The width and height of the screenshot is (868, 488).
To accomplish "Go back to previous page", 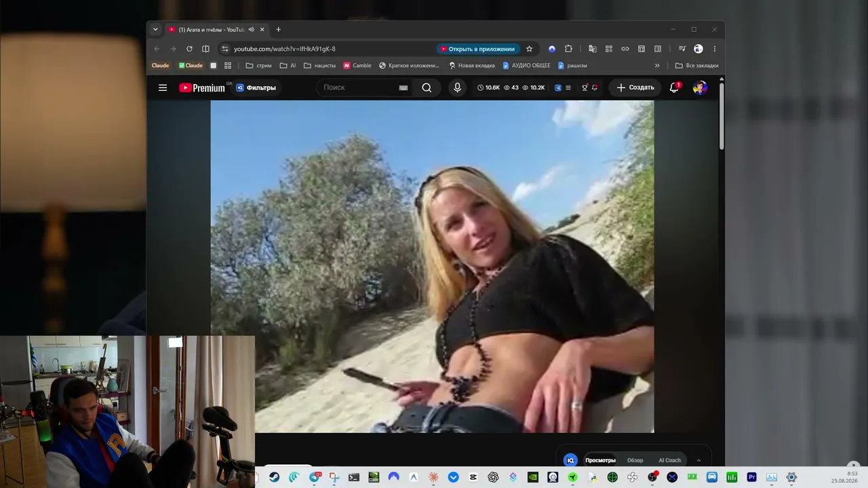I will click(157, 49).
